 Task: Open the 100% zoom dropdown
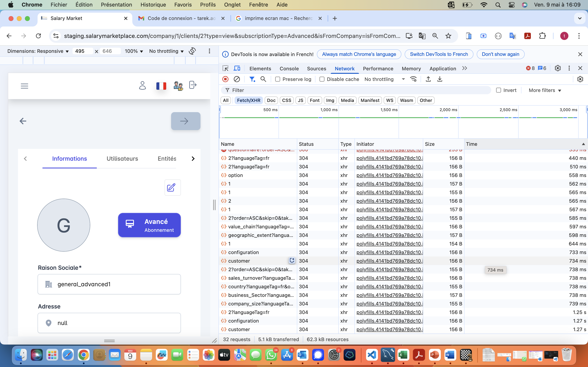tap(134, 51)
